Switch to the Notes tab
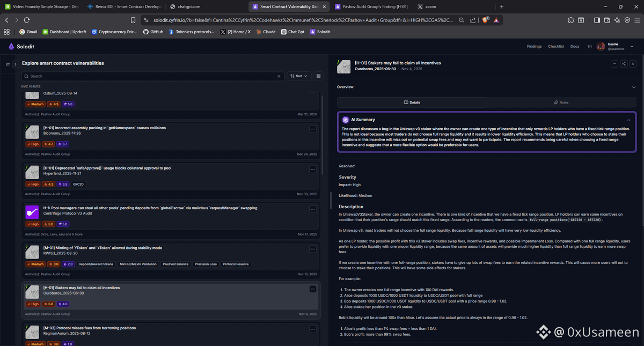The width and height of the screenshot is (644, 346). click(x=561, y=102)
